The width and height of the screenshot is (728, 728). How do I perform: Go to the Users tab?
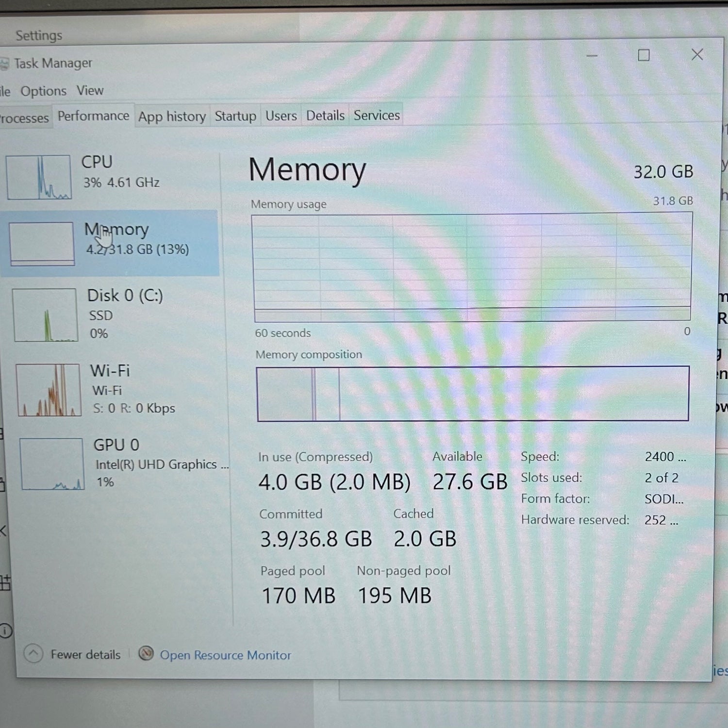[x=281, y=116]
